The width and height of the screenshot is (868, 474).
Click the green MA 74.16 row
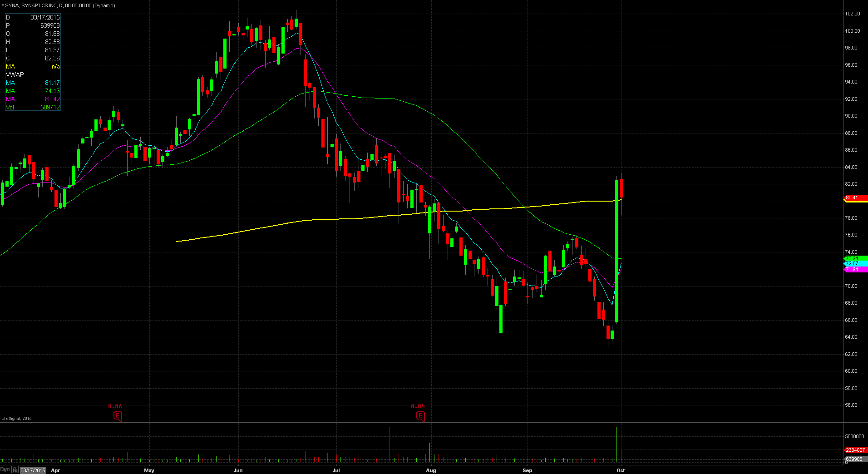[x=33, y=91]
